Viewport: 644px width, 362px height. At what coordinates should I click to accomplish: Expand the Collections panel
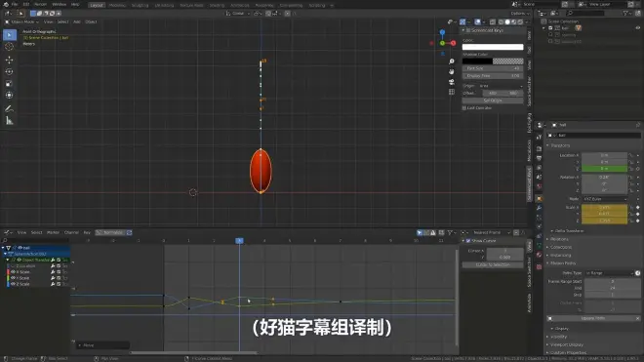[560, 248]
